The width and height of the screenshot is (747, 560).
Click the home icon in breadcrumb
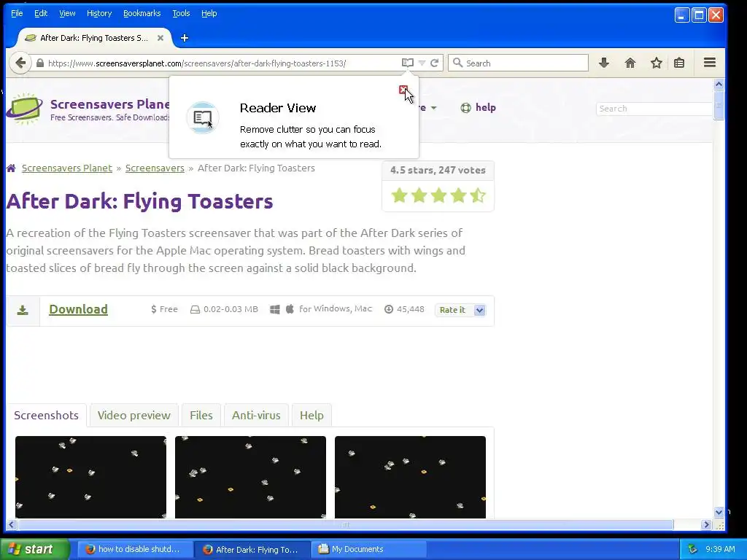[x=11, y=168]
